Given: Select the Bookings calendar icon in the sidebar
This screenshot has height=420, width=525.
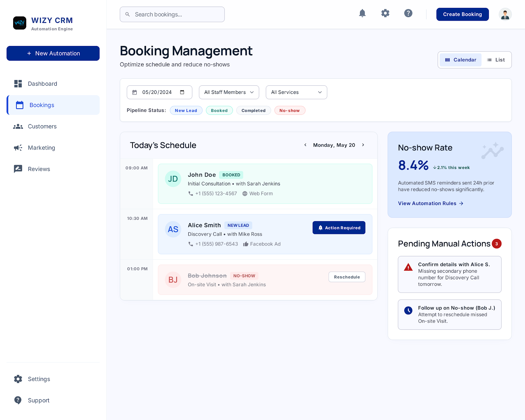Looking at the screenshot, I should tap(20, 105).
